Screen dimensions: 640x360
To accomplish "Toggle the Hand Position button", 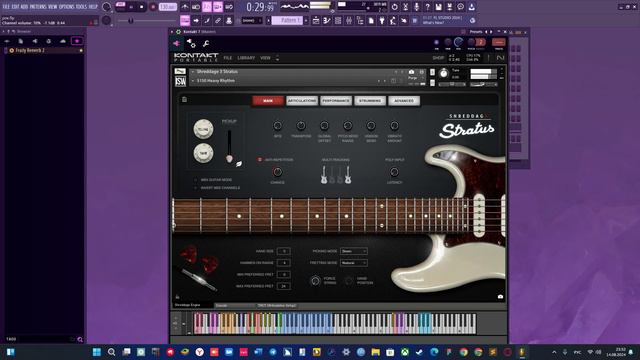I will click(349, 280).
